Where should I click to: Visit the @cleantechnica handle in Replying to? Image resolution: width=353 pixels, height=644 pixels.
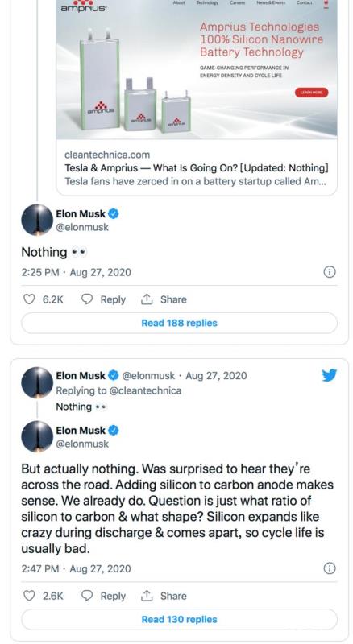(x=145, y=390)
